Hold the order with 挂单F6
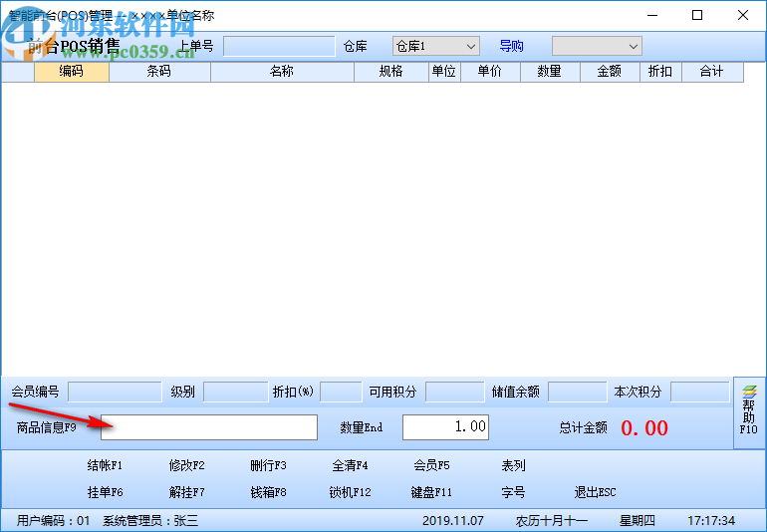 [x=105, y=492]
